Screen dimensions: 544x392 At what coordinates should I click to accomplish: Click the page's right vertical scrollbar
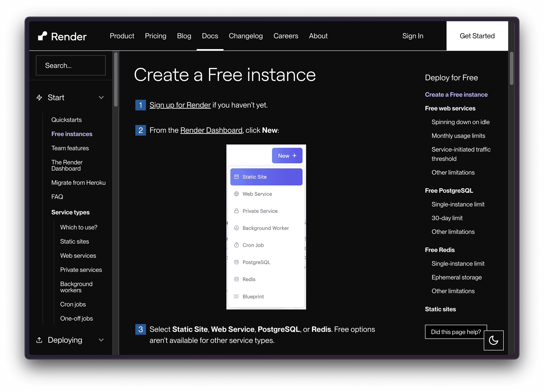[x=511, y=68]
